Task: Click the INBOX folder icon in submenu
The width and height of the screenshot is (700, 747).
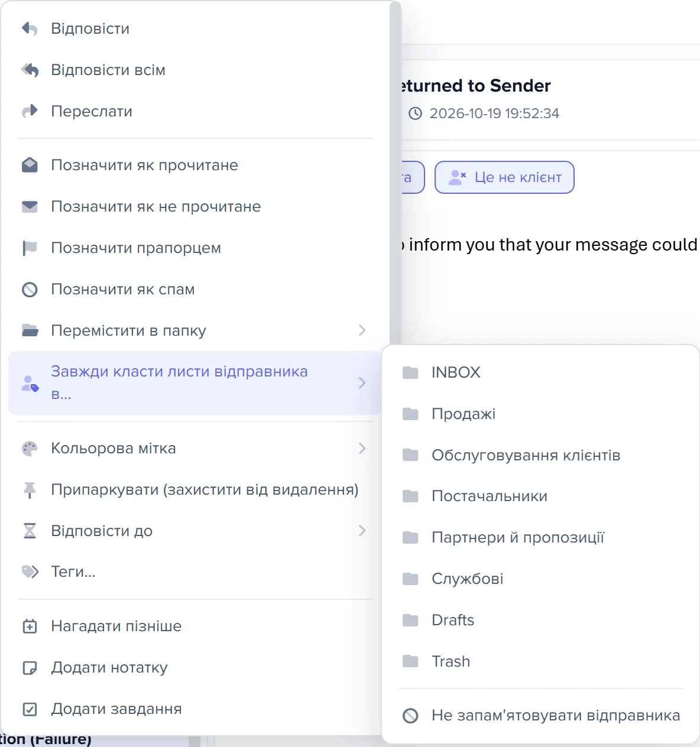Action: pos(410,372)
